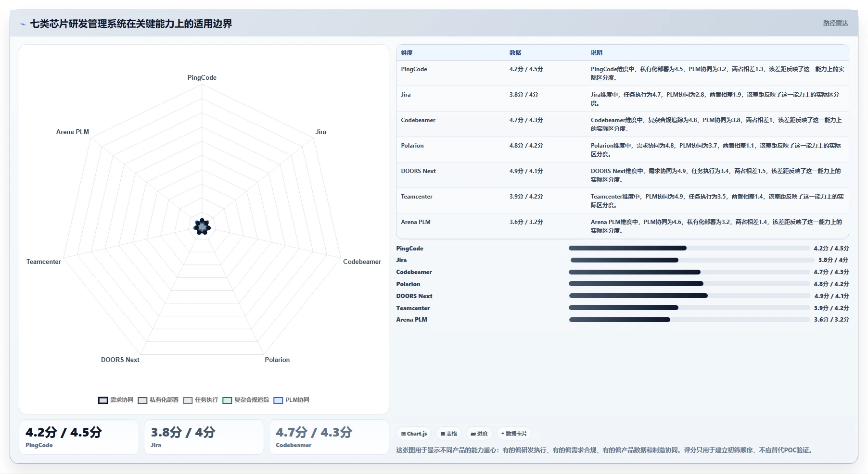The height and width of the screenshot is (474, 868).
Task: Click the data point cluster at the radar center
Action: pos(202,226)
